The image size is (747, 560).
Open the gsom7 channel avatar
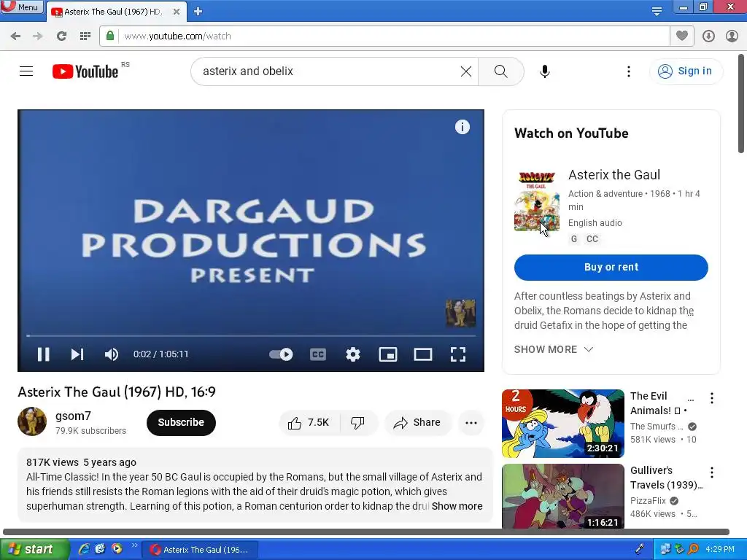[32, 421]
